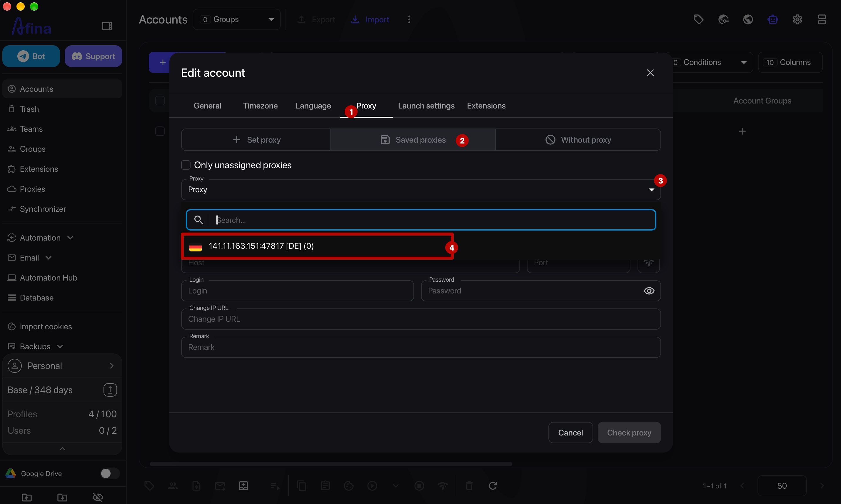
Task: Click the upgrade plan icon beside Base
Action: [x=110, y=390]
